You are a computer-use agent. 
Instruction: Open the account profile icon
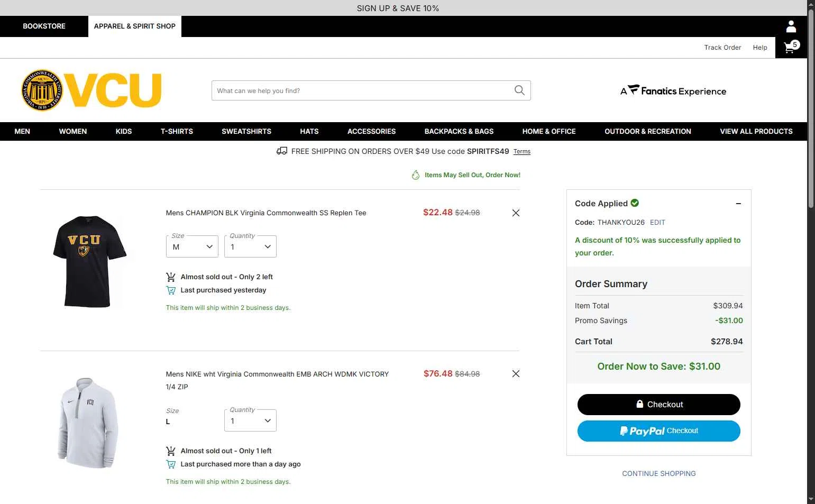point(791,26)
